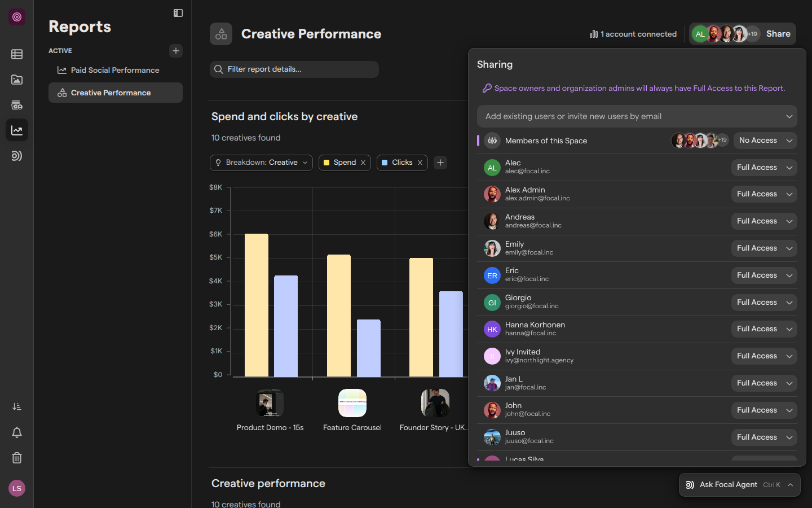This screenshot has width=812, height=508.
Task: Click the Spend color swatch
Action: pyautogui.click(x=326, y=163)
